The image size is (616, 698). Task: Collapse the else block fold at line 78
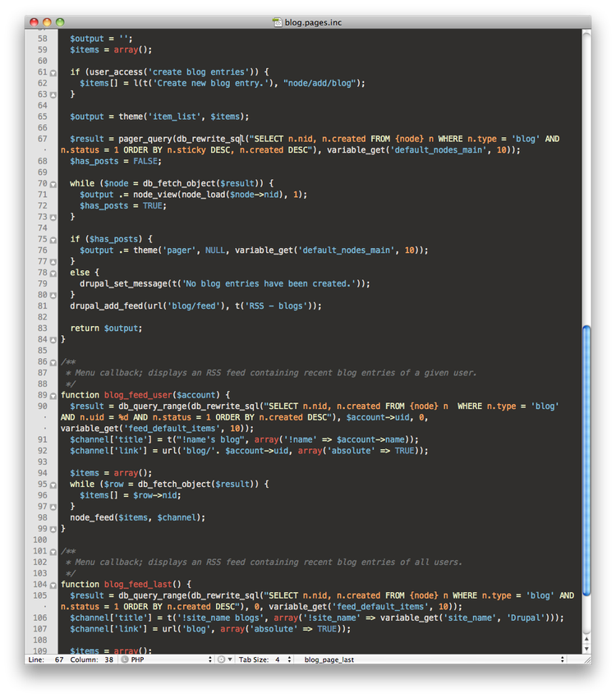click(x=53, y=273)
